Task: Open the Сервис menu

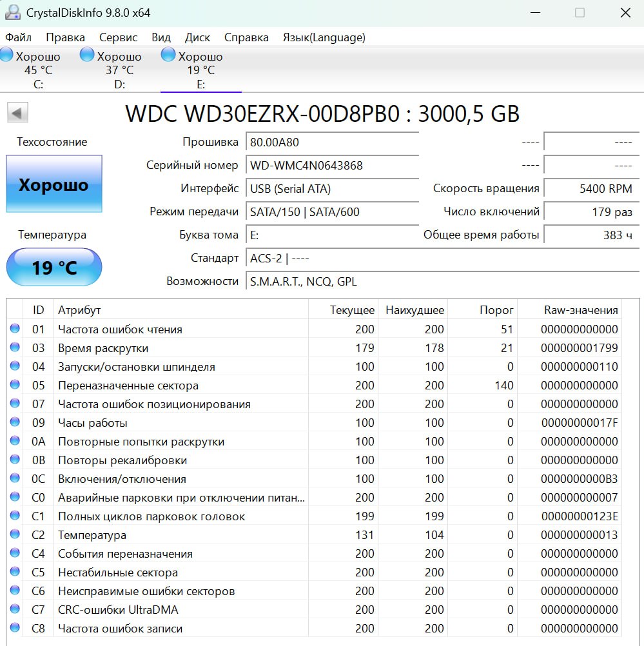Action: coord(118,37)
